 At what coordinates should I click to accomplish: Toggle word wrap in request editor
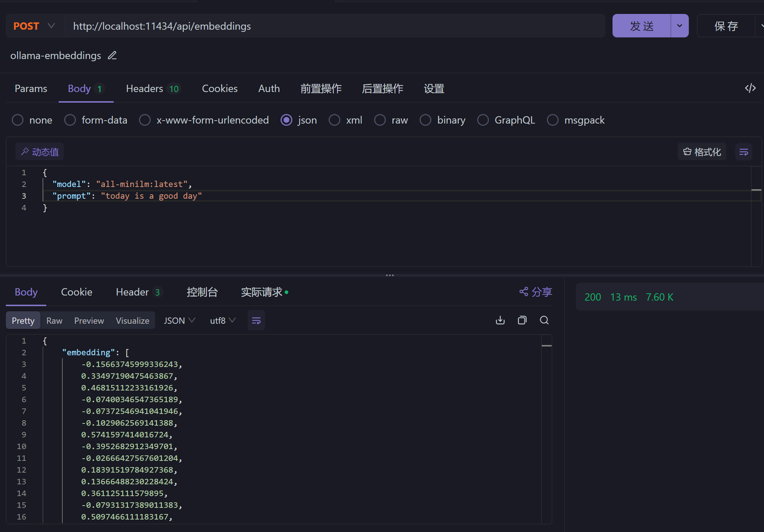pos(743,152)
